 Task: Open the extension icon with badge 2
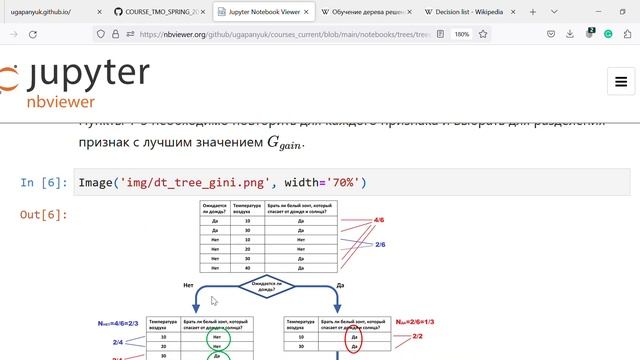click(589, 33)
